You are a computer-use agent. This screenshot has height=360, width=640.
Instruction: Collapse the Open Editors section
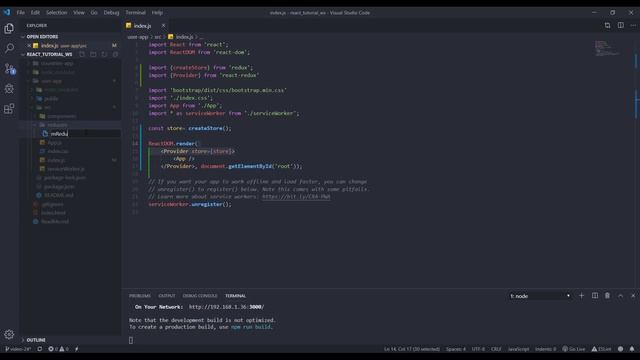pos(42,37)
